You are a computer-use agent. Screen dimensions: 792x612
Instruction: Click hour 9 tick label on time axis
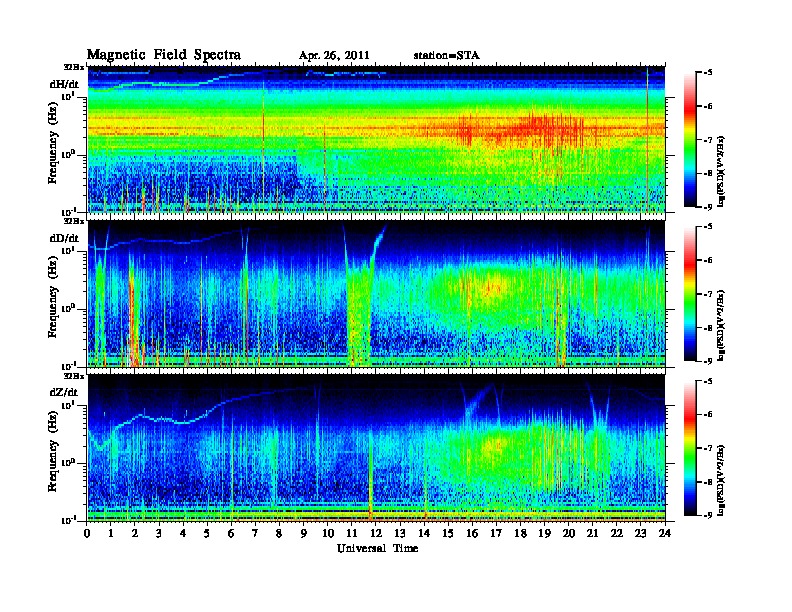click(x=304, y=533)
